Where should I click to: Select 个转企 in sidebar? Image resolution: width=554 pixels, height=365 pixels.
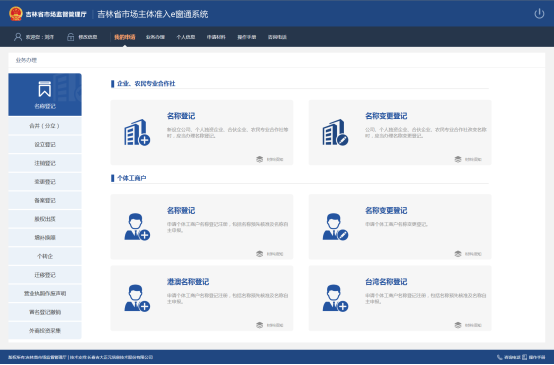click(45, 256)
